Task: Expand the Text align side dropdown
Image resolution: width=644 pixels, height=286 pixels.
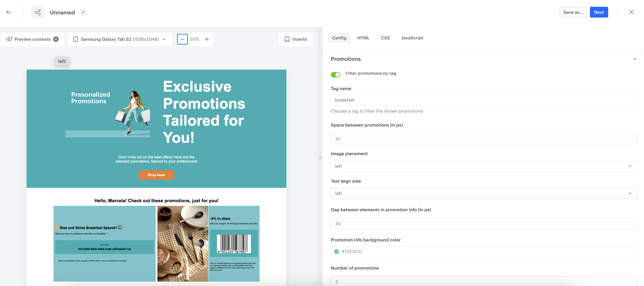Action: 483,193
